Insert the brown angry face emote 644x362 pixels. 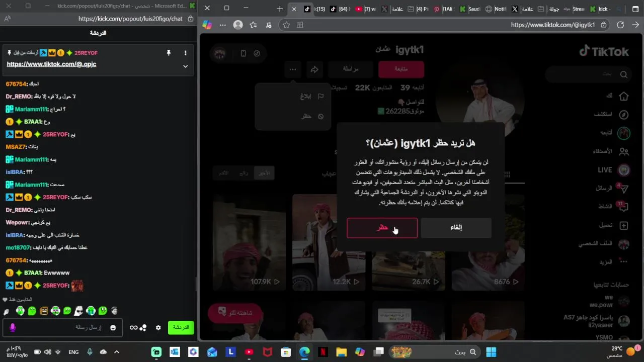click(x=44, y=311)
